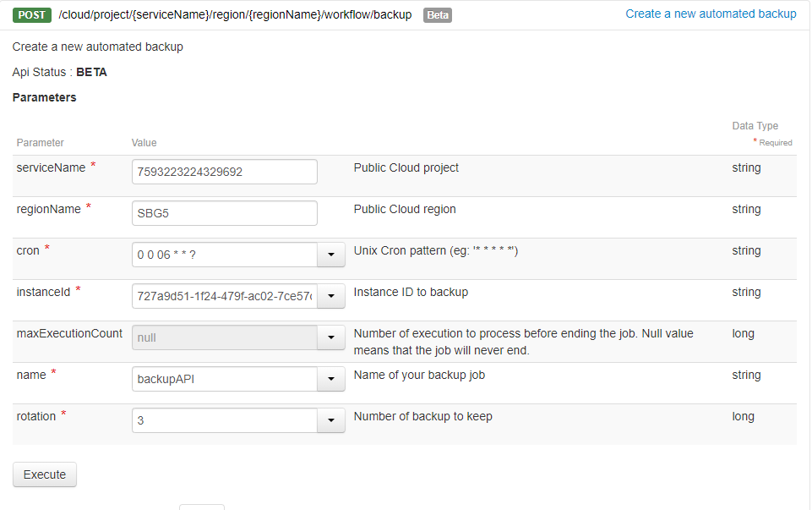
Task: Click the green POST method badge
Action: 32,14
